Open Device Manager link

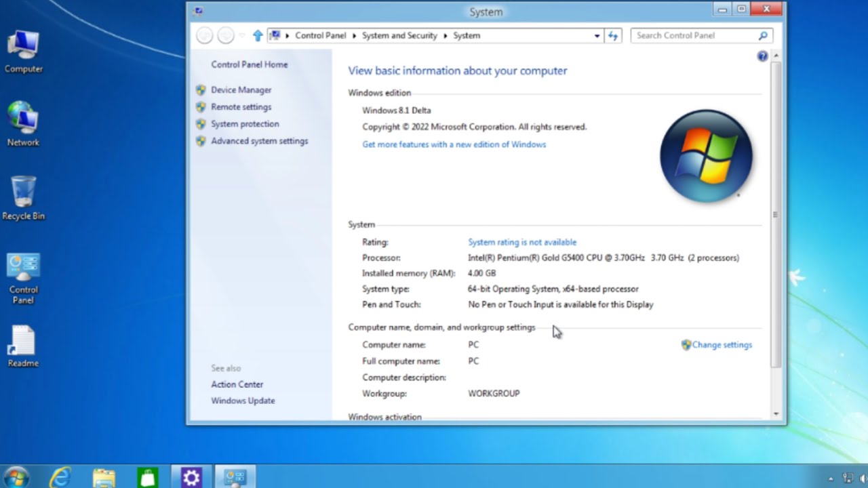click(x=241, y=89)
